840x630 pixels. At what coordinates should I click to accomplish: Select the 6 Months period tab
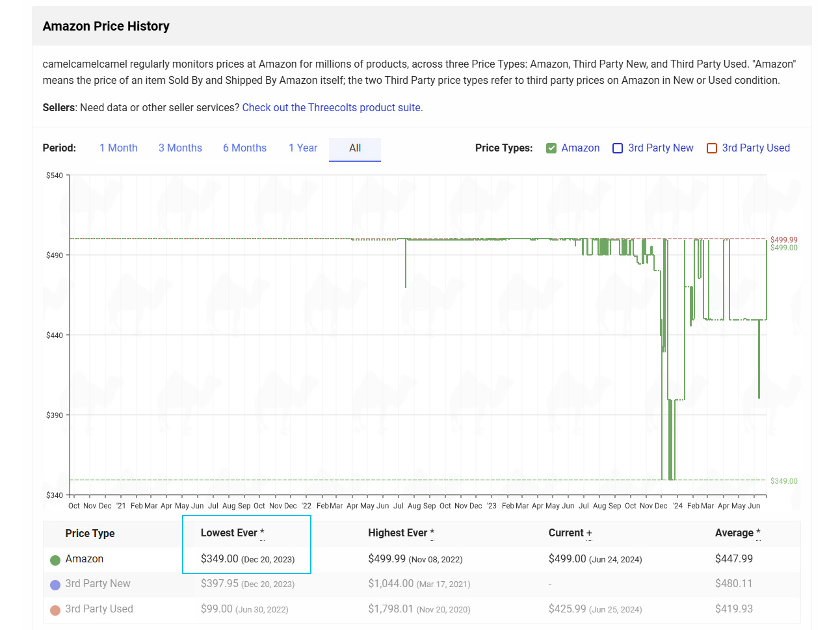point(244,148)
